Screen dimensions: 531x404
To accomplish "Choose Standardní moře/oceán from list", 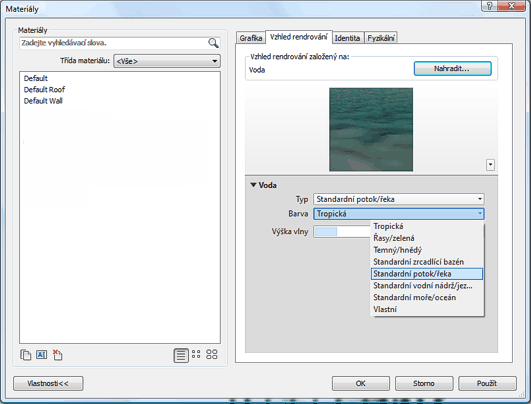I will point(415,297).
